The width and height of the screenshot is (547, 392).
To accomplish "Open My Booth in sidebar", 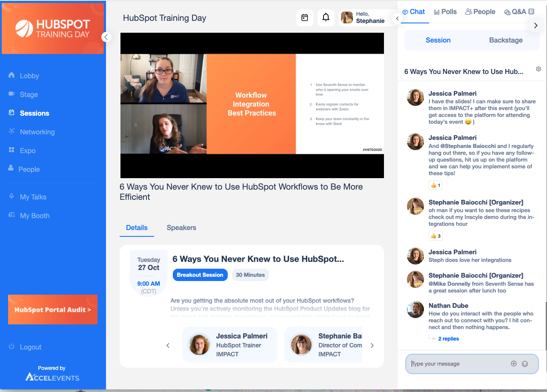I will [x=34, y=216].
